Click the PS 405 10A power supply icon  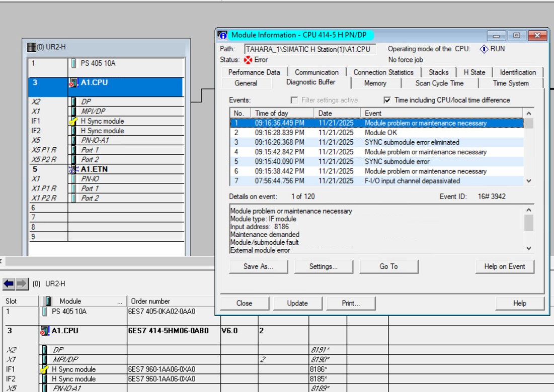tap(73, 63)
